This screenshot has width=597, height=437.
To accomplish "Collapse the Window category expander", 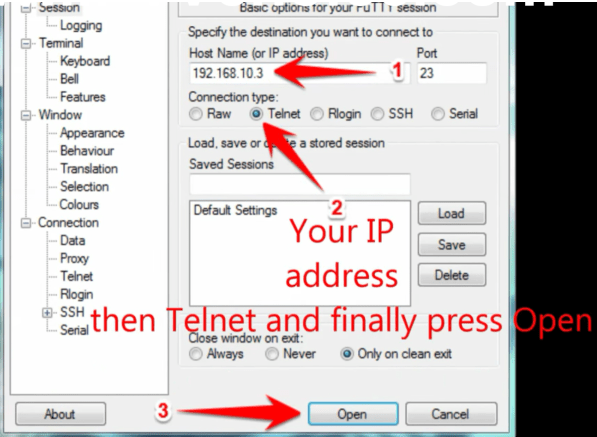I will (26, 115).
